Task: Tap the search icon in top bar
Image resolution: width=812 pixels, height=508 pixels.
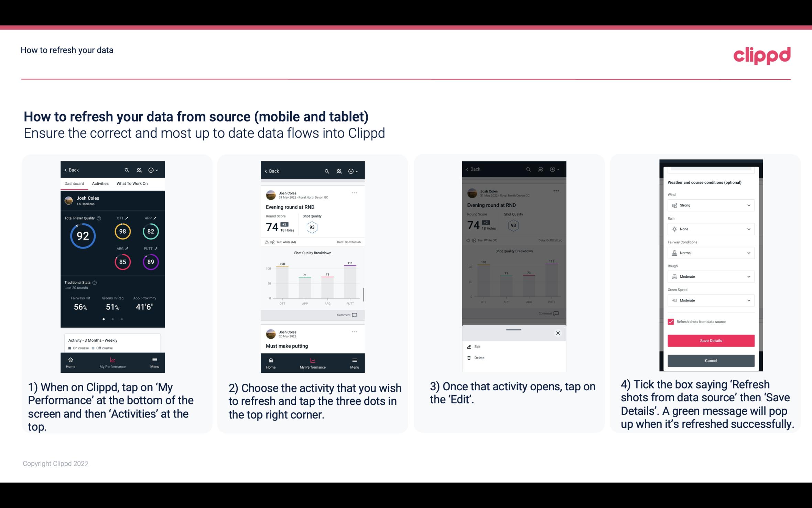Action: tap(128, 170)
